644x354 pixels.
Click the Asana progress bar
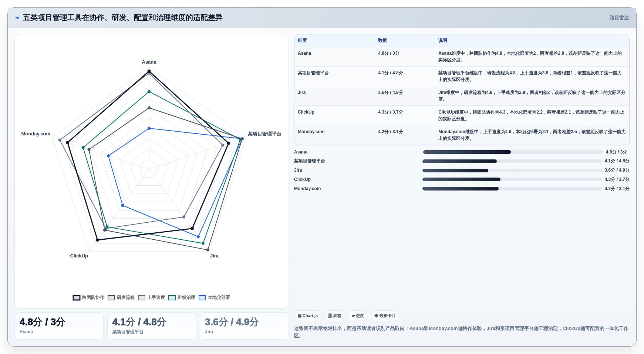coord(513,152)
